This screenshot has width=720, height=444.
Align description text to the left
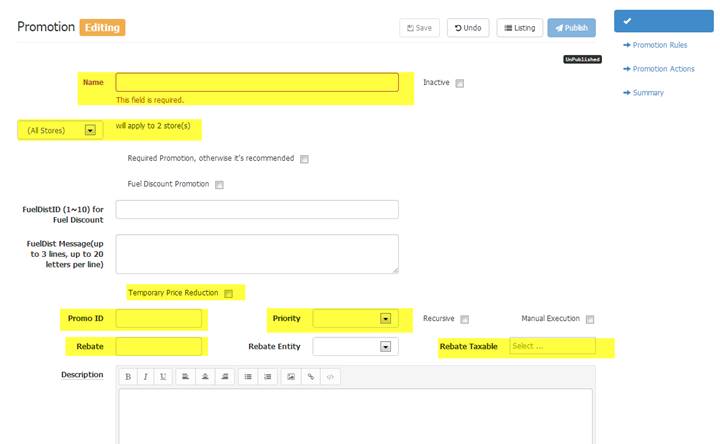(186, 377)
